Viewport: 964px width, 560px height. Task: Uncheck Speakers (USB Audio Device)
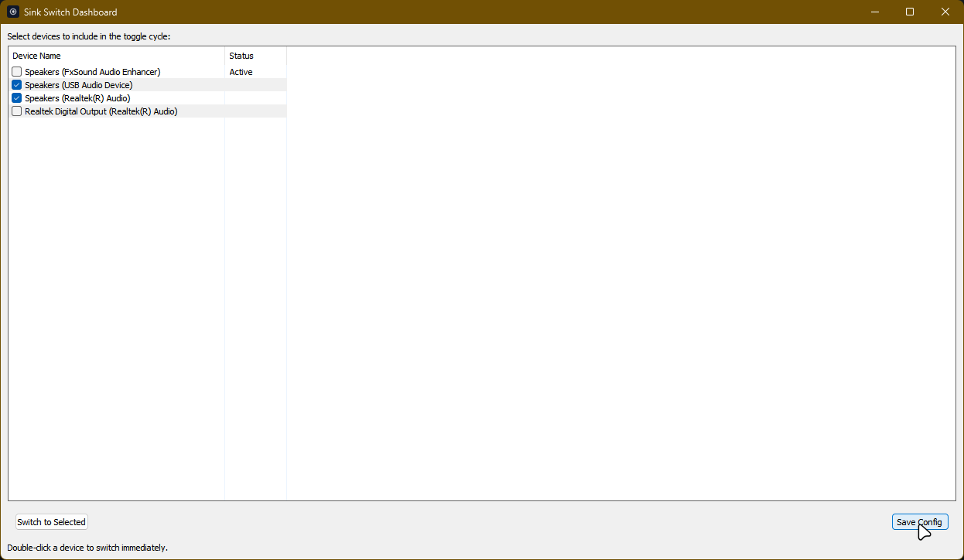tap(16, 84)
